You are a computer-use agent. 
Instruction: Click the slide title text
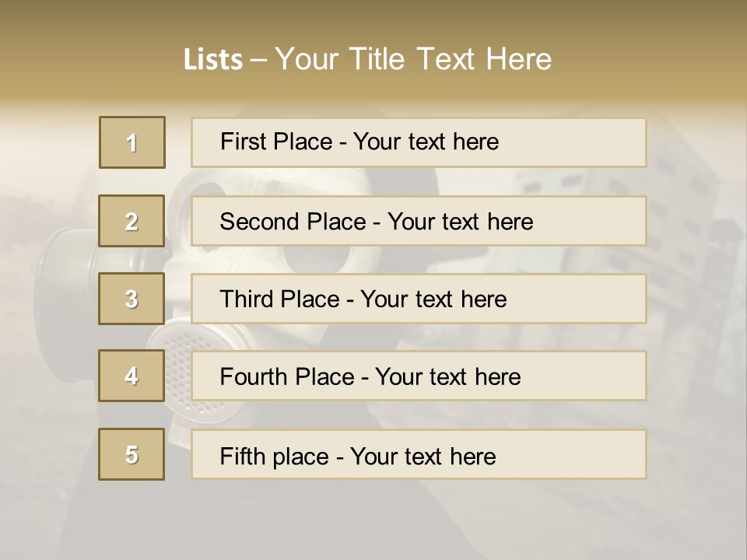pos(367,59)
